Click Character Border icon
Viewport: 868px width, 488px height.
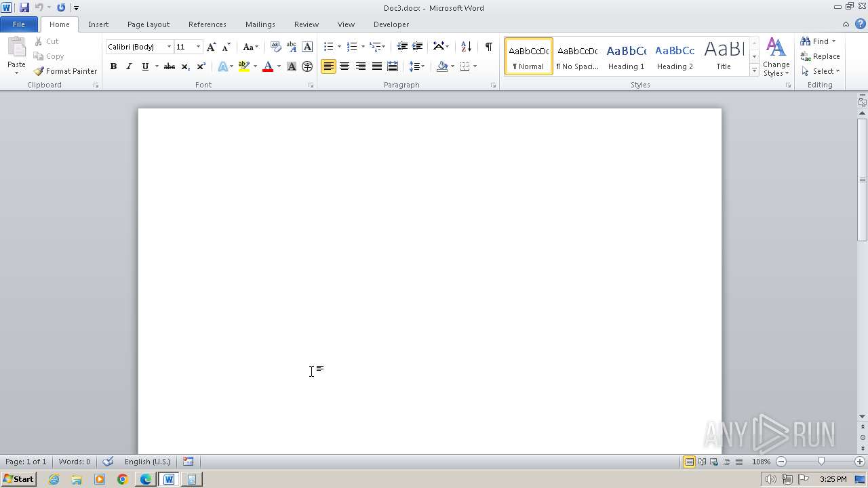click(x=307, y=47)
